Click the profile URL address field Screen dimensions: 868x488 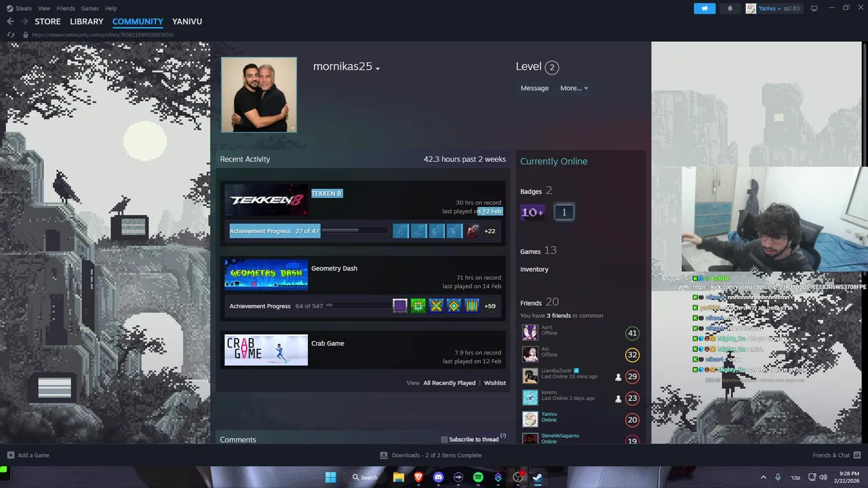pos(103,35)
